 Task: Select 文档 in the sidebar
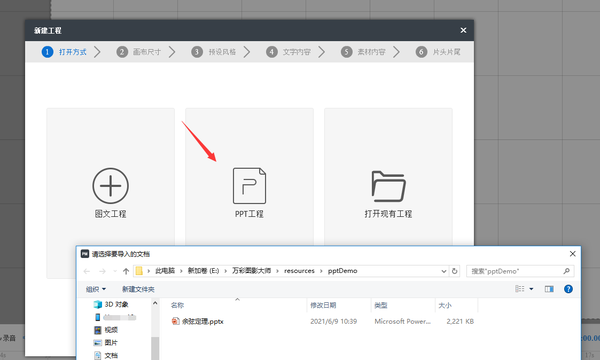106,355
